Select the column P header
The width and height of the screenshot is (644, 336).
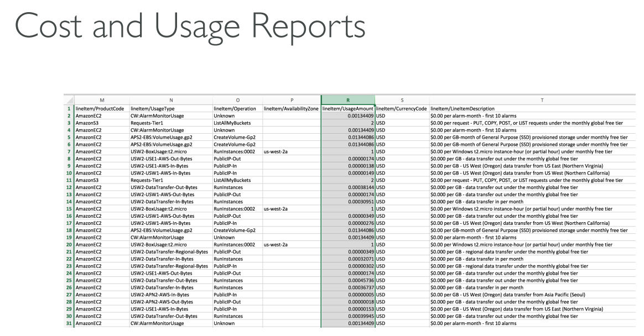291,99
